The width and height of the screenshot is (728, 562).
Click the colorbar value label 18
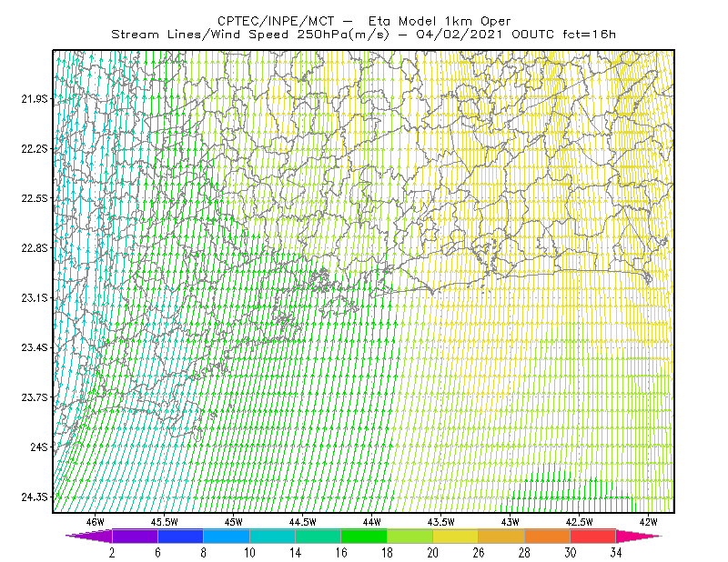387,553
